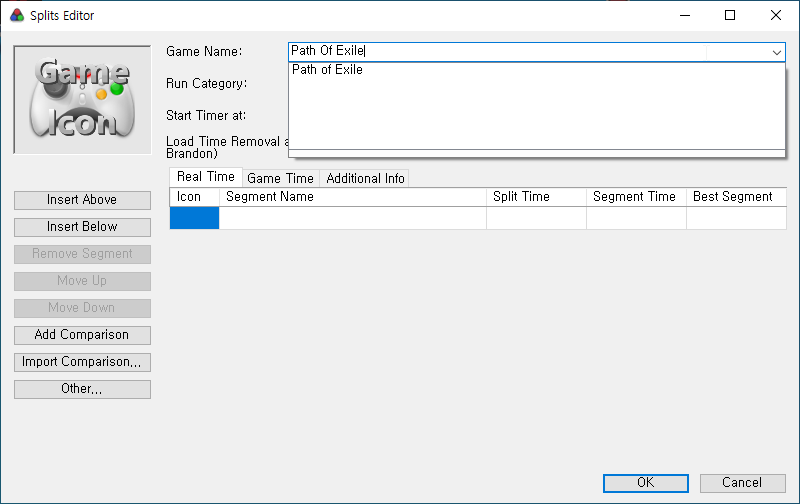Viewport: 800px width, 504px height.
Task: Click the Segment Name column header
Action: [x=353, y=197]
